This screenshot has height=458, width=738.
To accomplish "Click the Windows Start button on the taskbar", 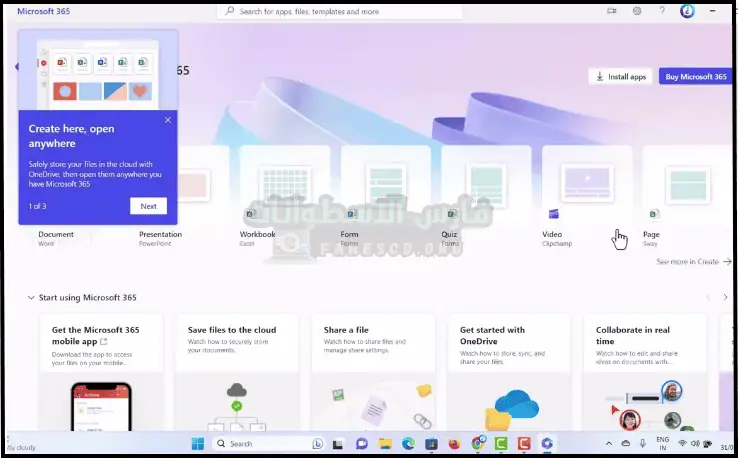I will pyautogui.click(x=198, y=443).
